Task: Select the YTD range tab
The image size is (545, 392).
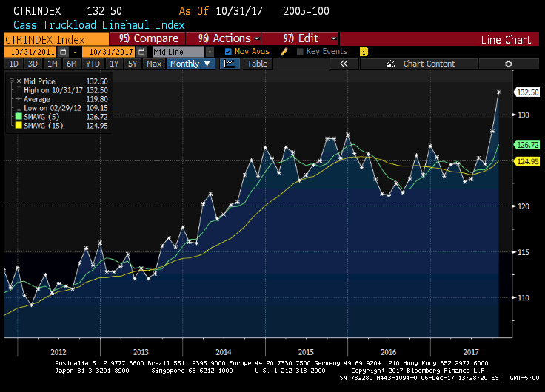Action: click(x=93, y=64)
